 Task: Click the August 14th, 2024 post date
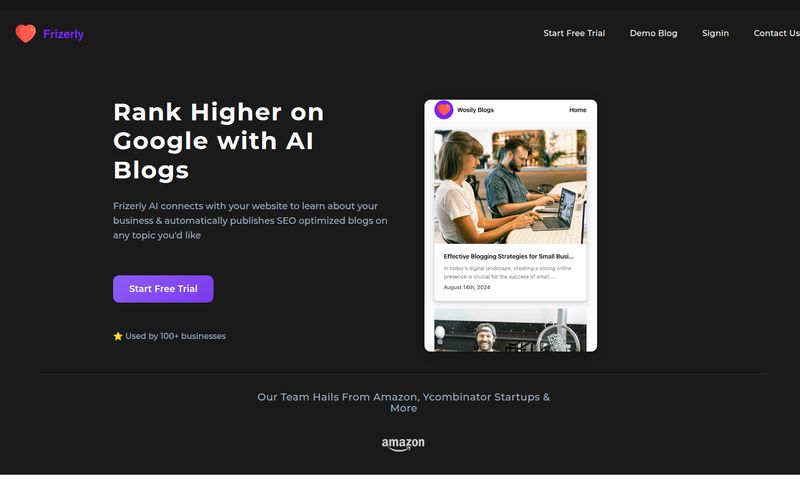(467, 287)
